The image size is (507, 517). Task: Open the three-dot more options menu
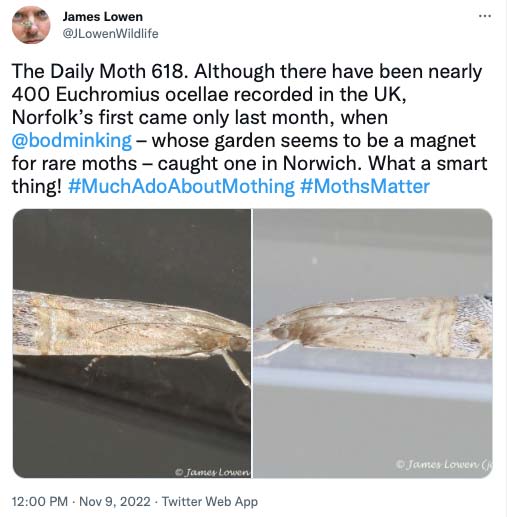[x=485, y=16]
